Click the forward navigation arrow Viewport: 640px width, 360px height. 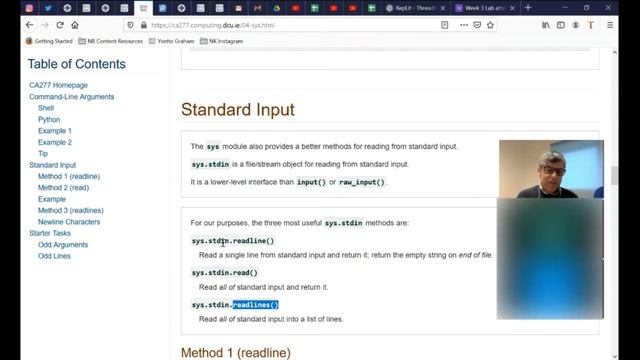(45, 25)
